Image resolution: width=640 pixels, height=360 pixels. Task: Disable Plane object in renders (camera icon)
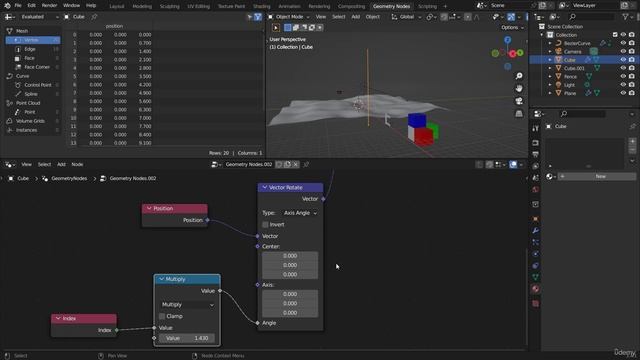click(632, 93)
